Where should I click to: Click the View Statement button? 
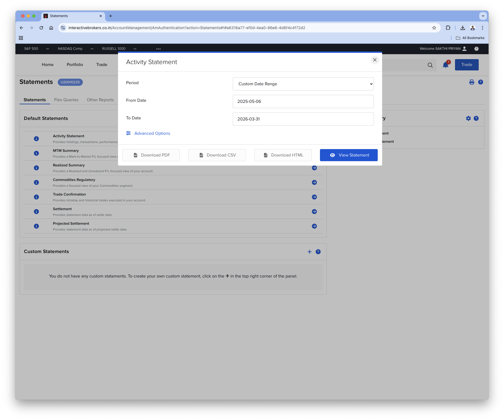[349, 155]
